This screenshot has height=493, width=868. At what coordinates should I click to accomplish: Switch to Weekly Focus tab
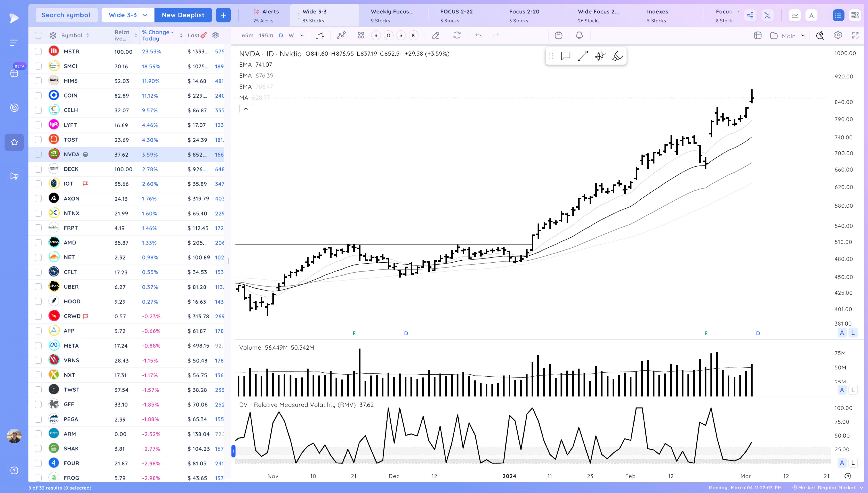click(392, 16)
